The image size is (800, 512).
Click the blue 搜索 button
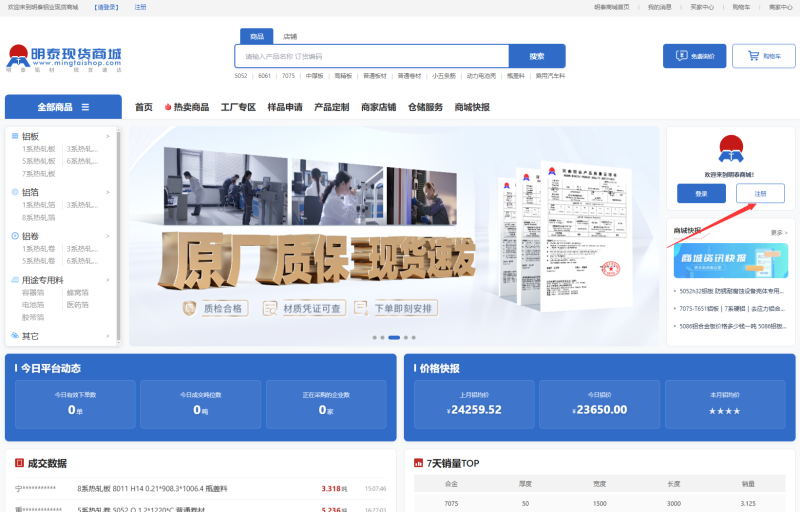click(537, 56)
